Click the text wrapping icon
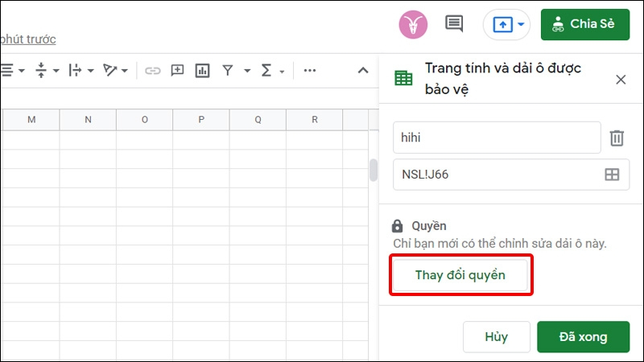 75,71
